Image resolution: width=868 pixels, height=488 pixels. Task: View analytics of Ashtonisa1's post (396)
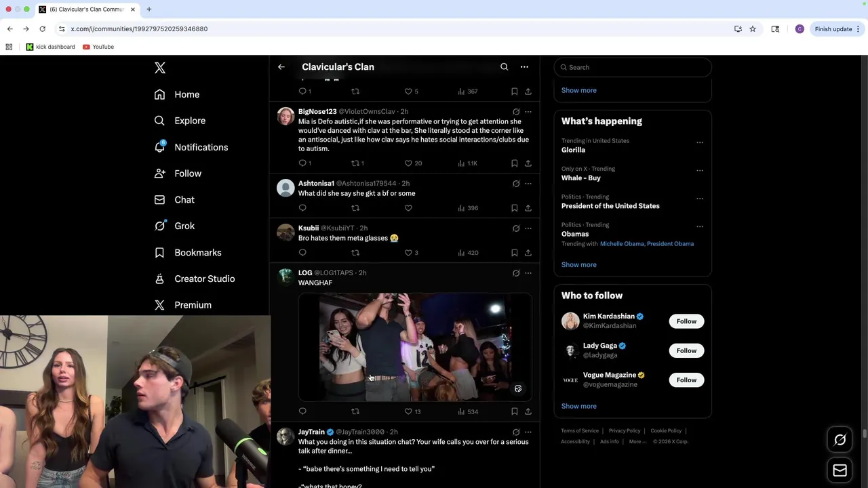coord(468,208)
